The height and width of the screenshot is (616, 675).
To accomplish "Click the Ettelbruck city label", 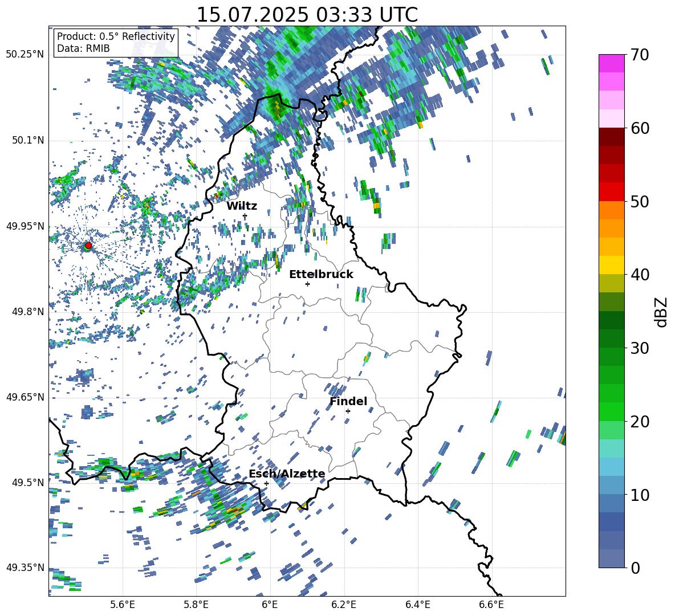I will tap(321, 275).
